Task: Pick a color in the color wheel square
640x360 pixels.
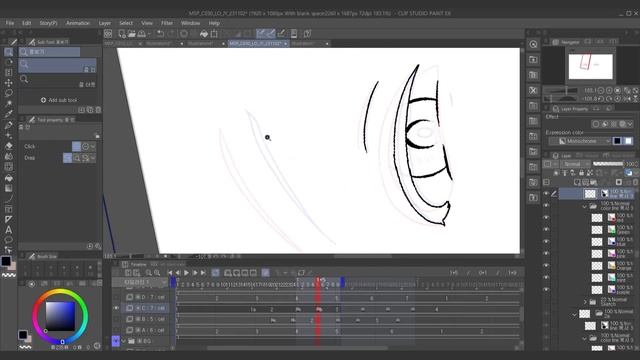Action: (60, 316)
